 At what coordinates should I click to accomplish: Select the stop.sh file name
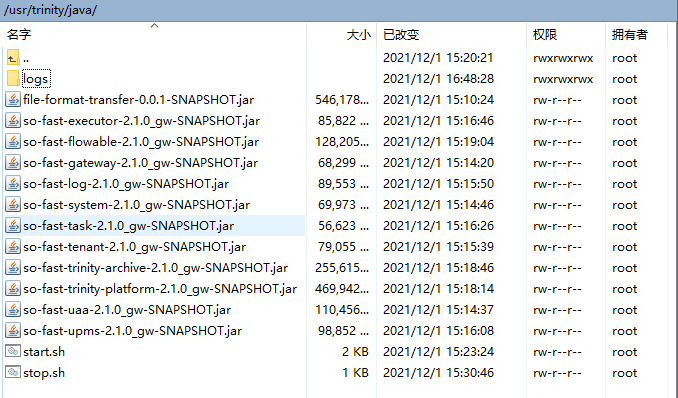pyautogui.click(x=44, y=373)
